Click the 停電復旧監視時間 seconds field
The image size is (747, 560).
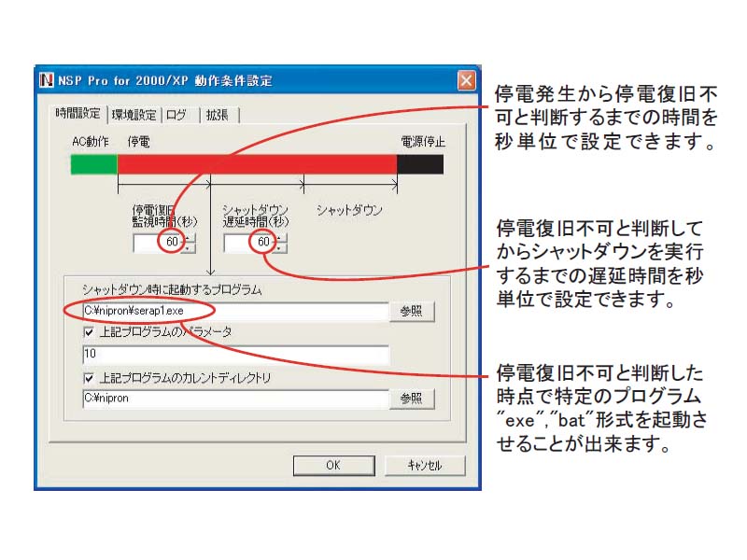pyautogui.click(x=159, y=243)
